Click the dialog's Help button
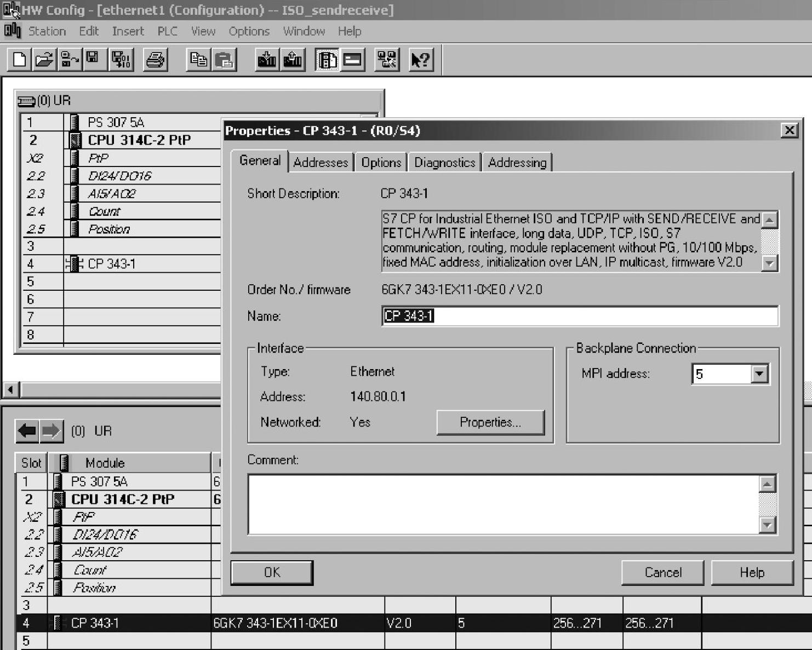The height and width of the screenshot is (650, 812). (x=752, y=572)
